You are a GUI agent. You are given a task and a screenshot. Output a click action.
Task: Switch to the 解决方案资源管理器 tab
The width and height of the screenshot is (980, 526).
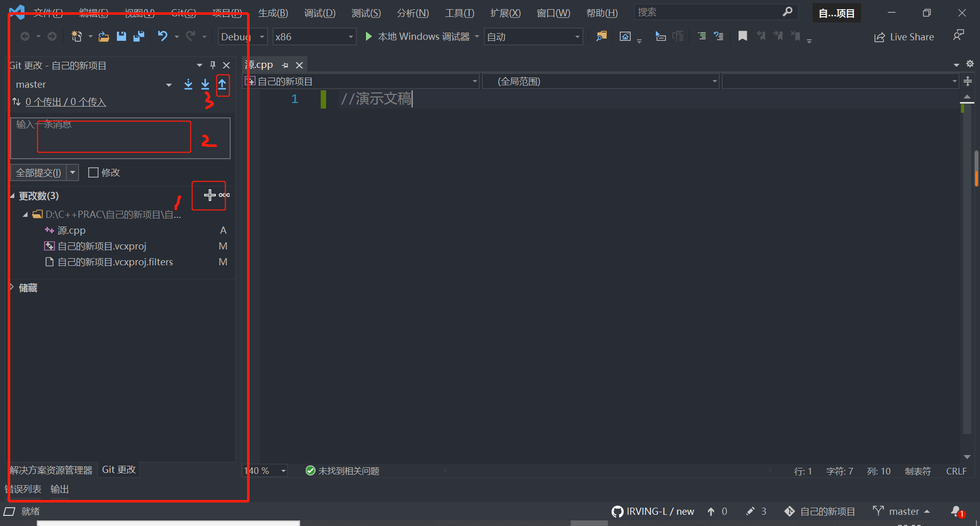pyautogui.click(x=50, y=469)
